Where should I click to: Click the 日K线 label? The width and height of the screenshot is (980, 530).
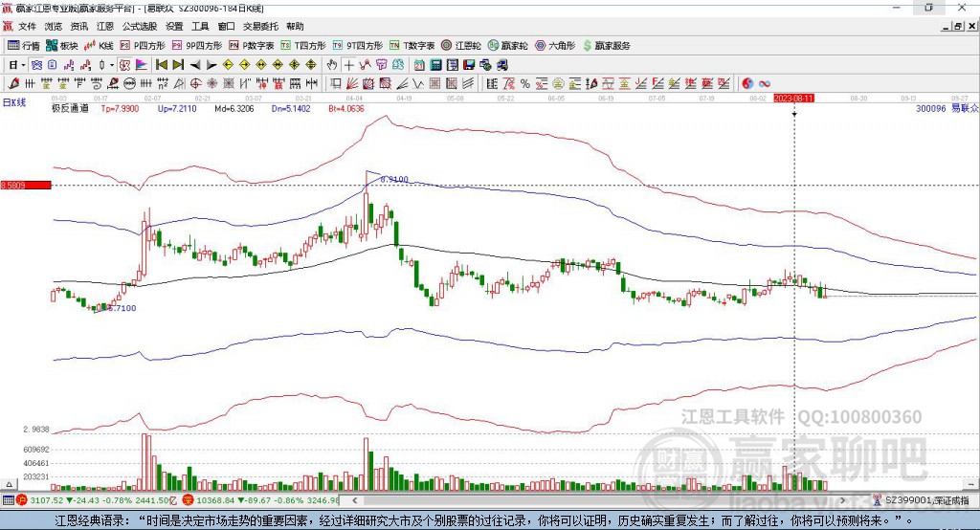pyautogui.click(x=14, y=102)
